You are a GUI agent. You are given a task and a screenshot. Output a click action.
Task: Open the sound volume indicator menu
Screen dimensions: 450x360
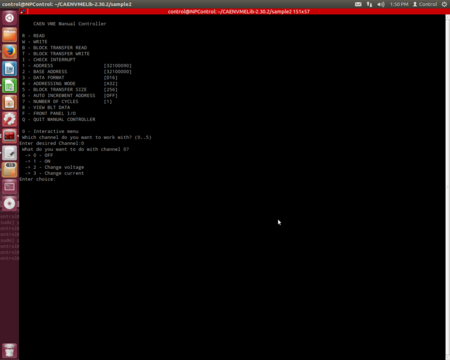tap(381, 4)
